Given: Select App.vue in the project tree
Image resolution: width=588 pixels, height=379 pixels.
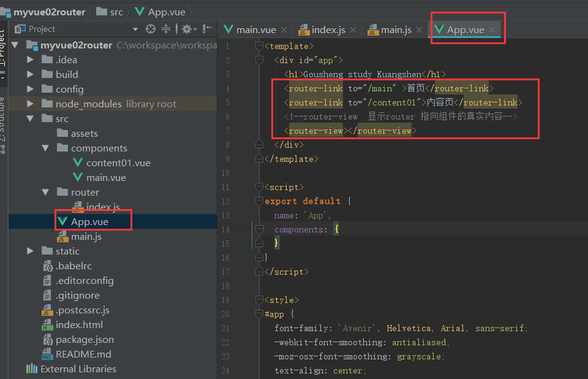Looking at the screenshot, I should [x=89, y=221].
